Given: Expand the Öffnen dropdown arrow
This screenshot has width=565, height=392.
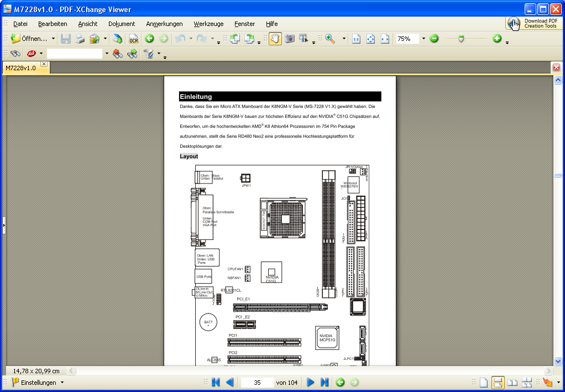Looking at the screenshot, I should coord(53,39).
